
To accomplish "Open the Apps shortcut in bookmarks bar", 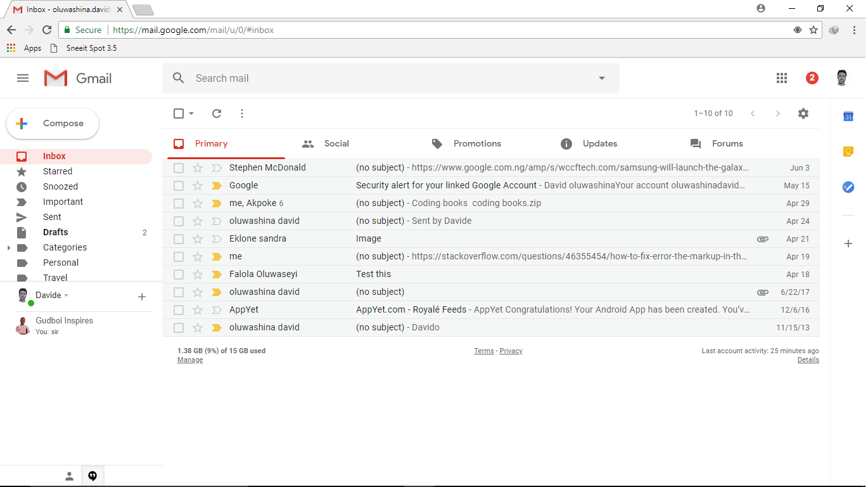I will 23,48.
